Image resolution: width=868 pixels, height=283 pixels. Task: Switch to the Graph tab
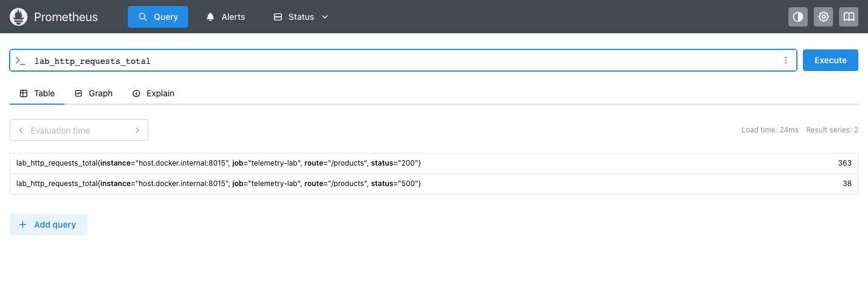(93, 93)
